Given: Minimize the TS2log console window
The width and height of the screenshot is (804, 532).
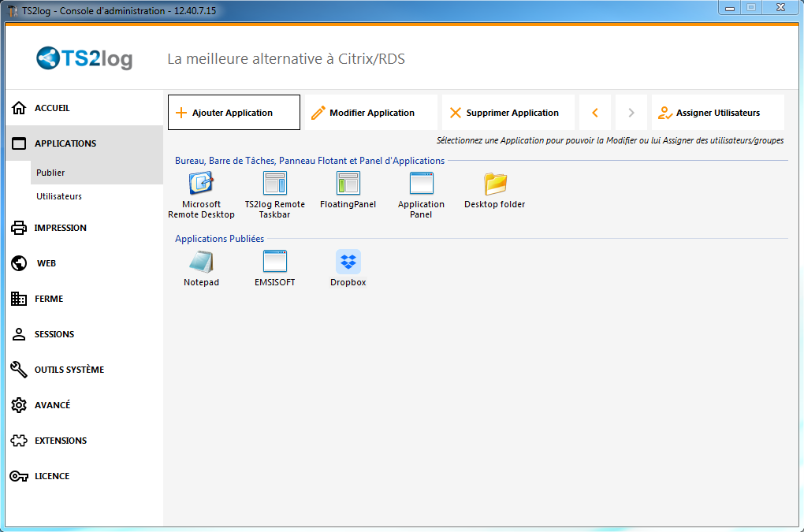Looking at the screenshot, I should pos(730,8).
